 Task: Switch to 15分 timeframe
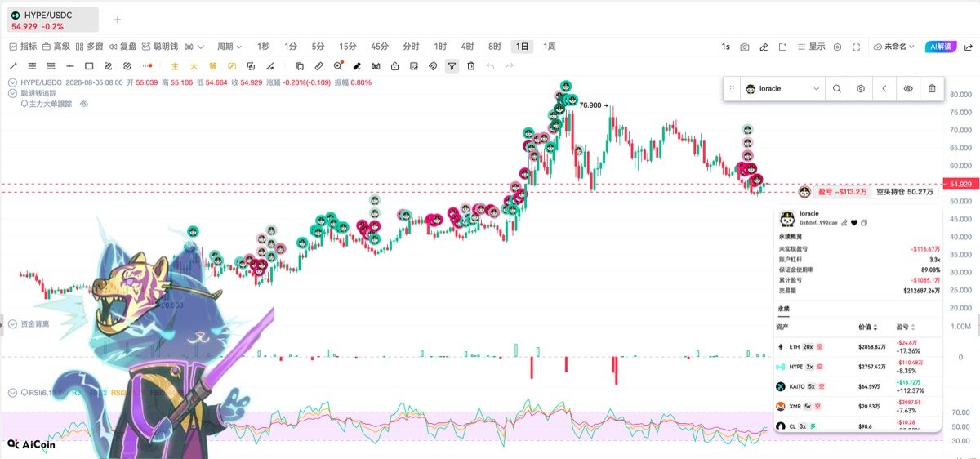point(348,47)
